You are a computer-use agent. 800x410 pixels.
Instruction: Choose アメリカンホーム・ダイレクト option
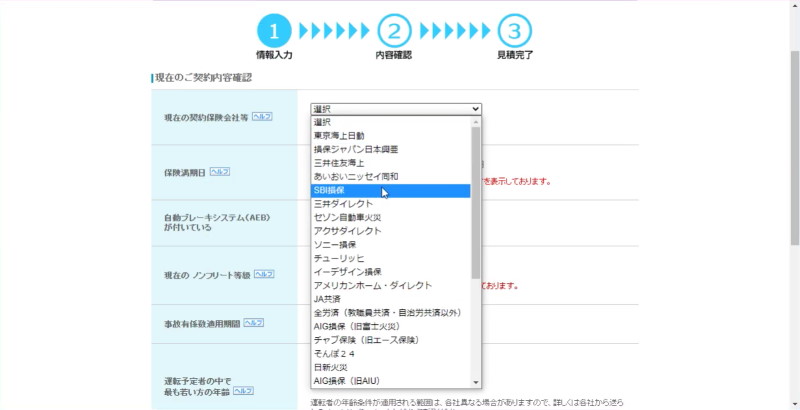coord(390,286)
